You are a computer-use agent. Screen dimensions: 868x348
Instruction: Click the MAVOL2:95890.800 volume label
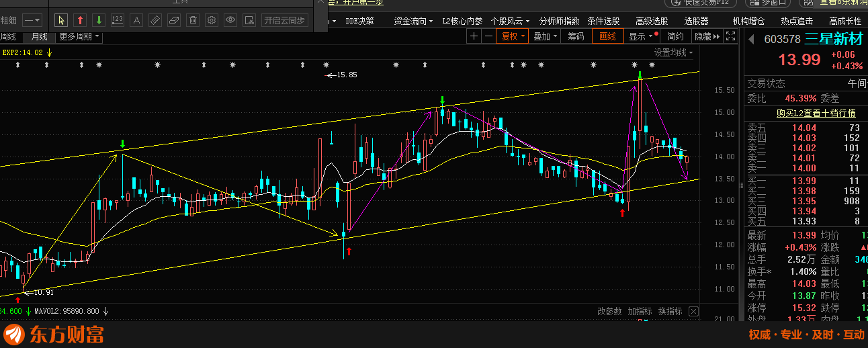click(x=67, y=311)
